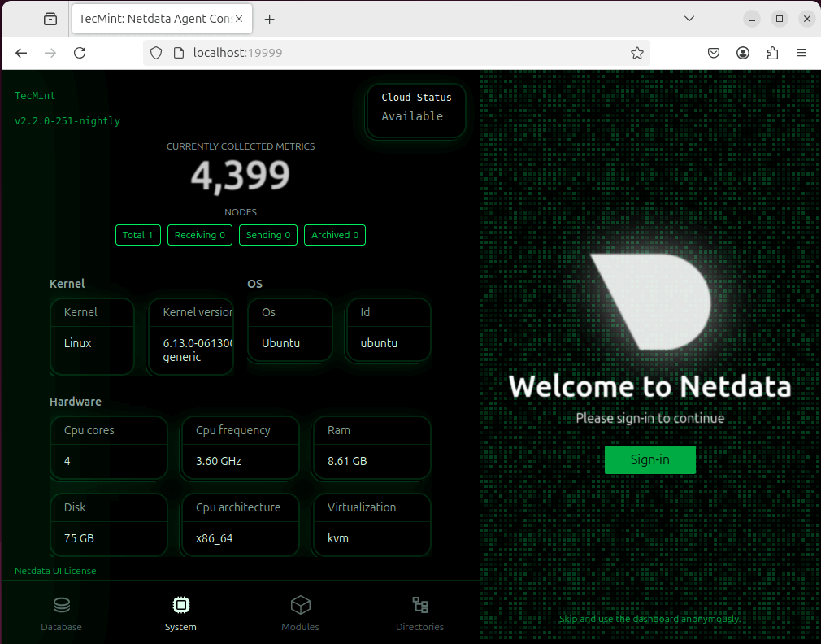This screenshot has width=821, height=644.
Task: Expand the list all tabs chevron
Action: pyautogui.click(x=689, y=19)
